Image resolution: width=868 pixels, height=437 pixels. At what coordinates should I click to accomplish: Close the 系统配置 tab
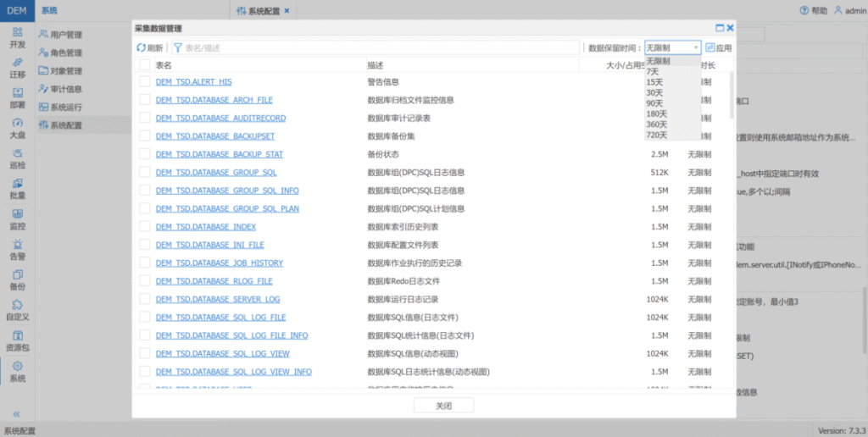[x=287, y=11]
